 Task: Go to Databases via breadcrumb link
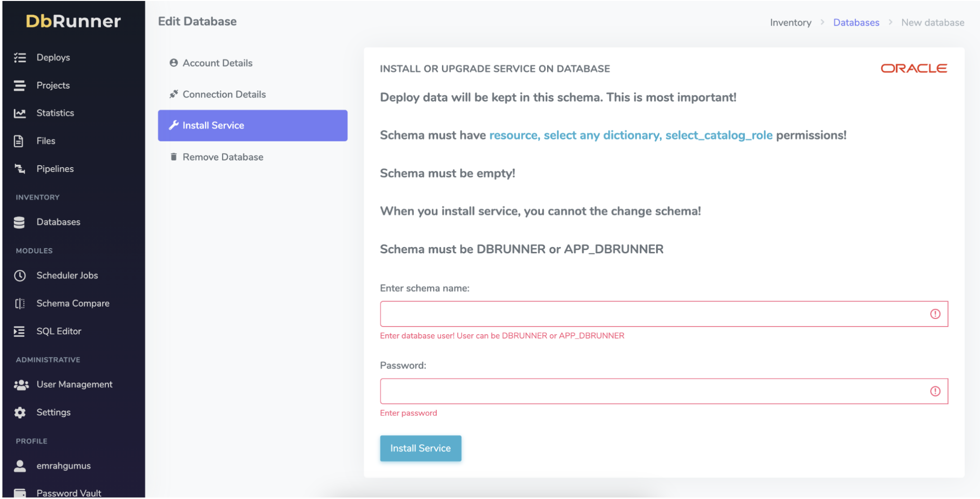[x=855, y=23]
